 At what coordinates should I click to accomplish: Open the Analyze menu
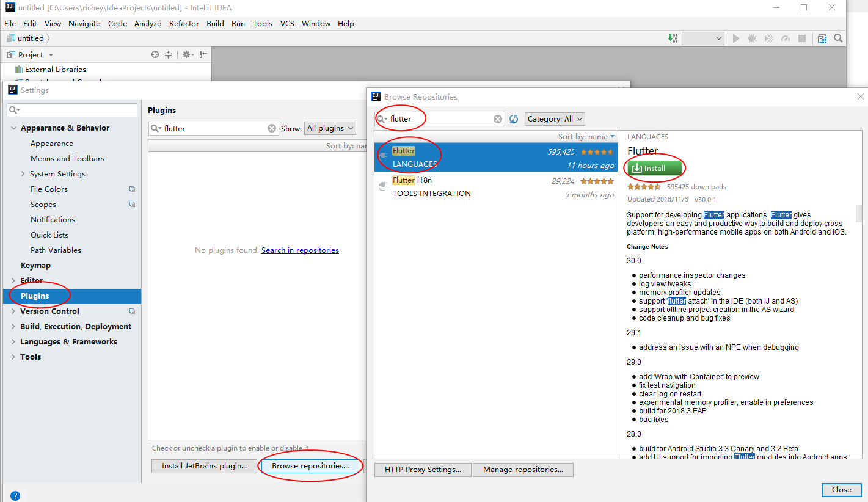[148, 24]
